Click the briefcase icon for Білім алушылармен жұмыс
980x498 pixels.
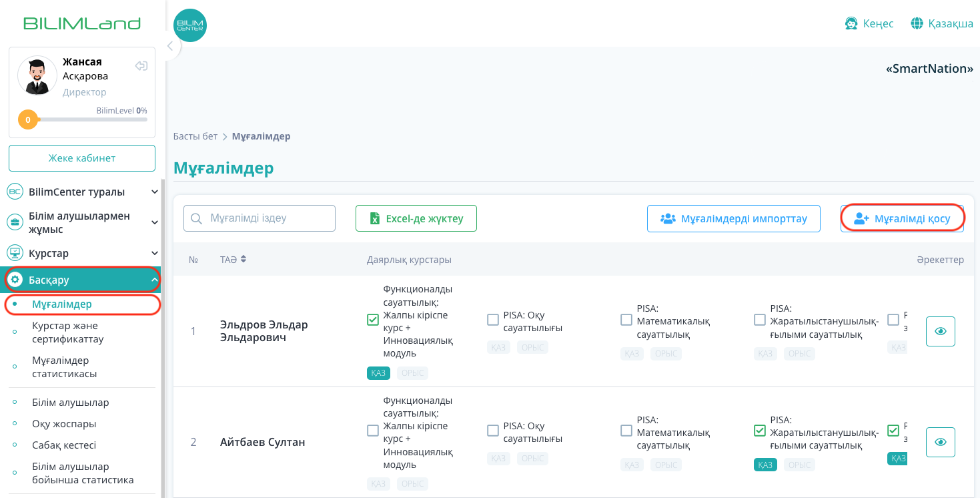pyautogui.click(x=15, y=222)
